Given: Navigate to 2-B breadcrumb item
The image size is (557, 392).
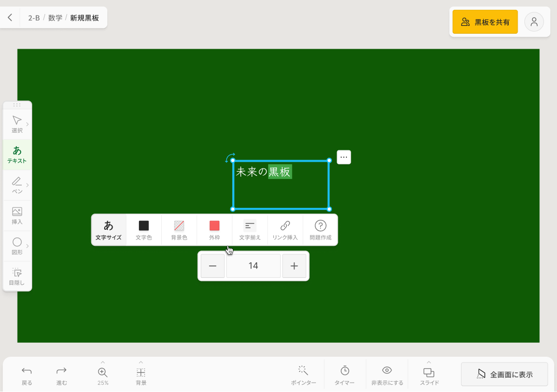Looking at the screenshot, I should click(x=34, y=18).
